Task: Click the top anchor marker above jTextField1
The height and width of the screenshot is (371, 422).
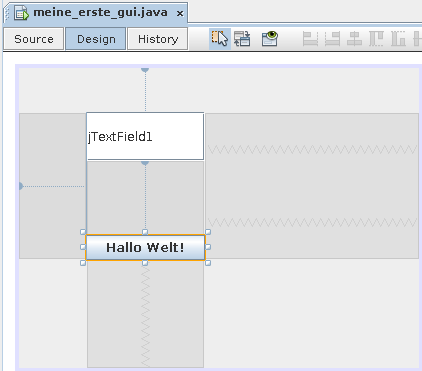Action: (x=145, y=70)
